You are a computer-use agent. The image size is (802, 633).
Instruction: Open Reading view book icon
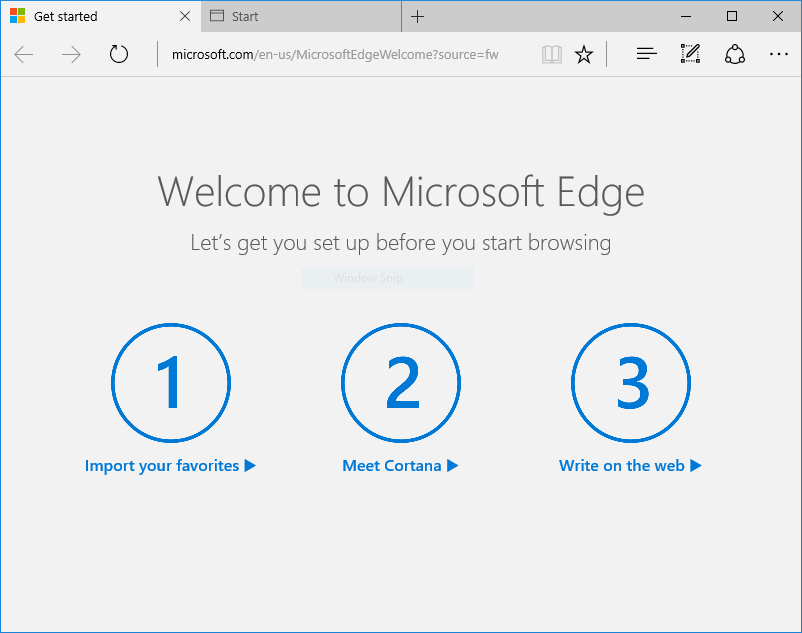pos(552,54)
